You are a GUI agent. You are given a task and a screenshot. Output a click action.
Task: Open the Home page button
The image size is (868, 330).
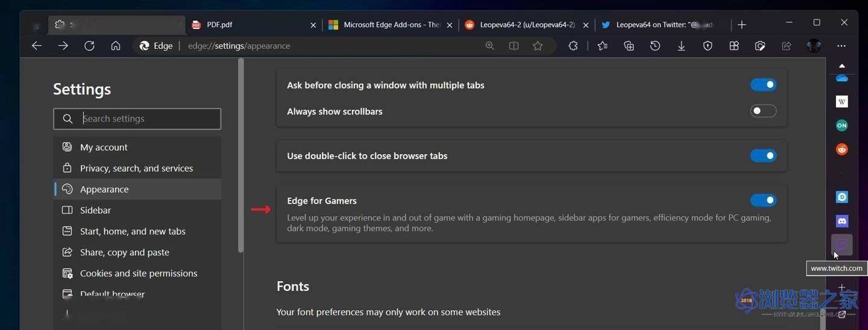(116, 46)
